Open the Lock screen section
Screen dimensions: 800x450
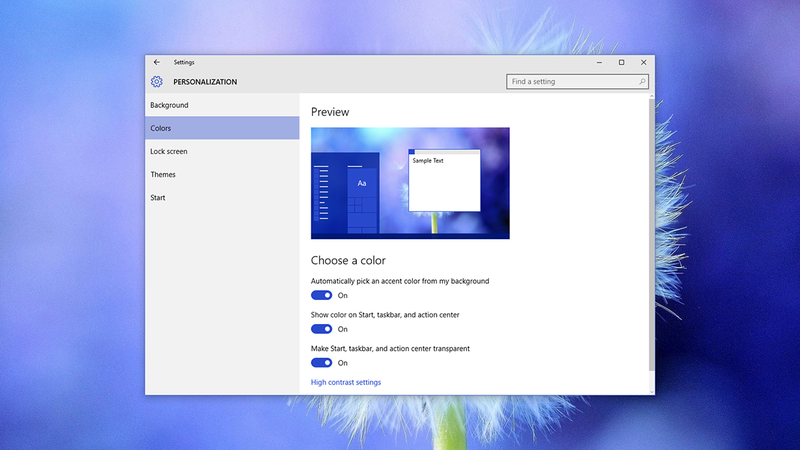point(222,152)
